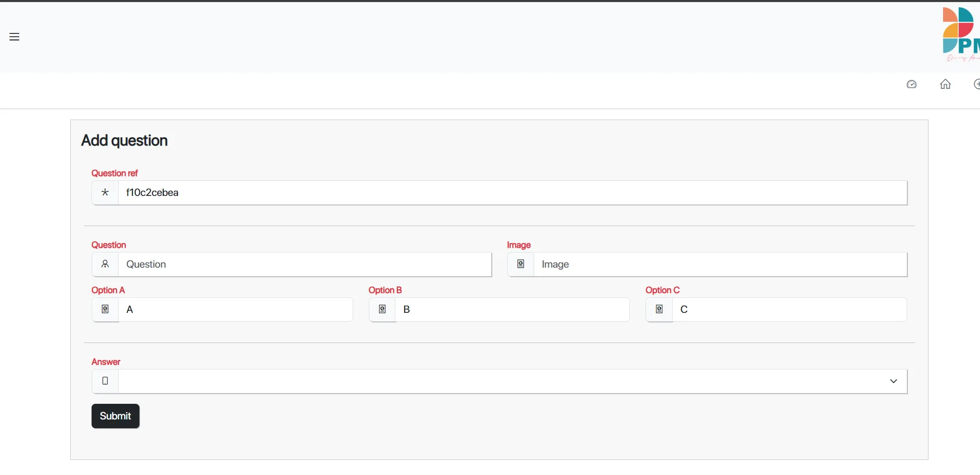Click the icon beside Option A field
980x475 pixels.
pos(105,310)
